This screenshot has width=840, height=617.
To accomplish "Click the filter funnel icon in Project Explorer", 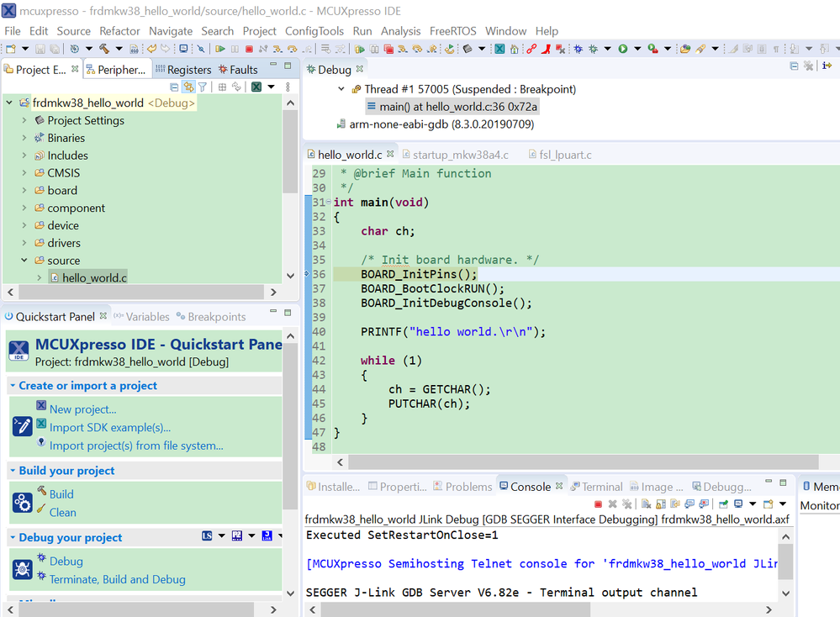I will click(203, 87).
